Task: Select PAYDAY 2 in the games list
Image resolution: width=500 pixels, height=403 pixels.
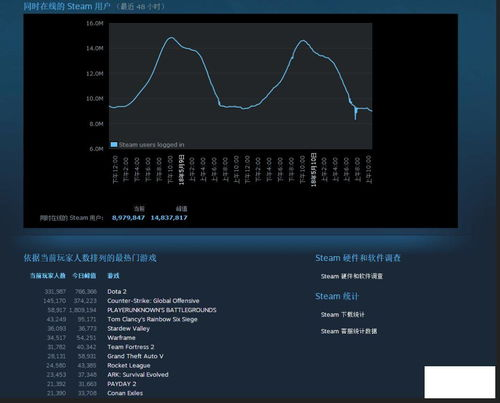Action: tap(122, 384)
